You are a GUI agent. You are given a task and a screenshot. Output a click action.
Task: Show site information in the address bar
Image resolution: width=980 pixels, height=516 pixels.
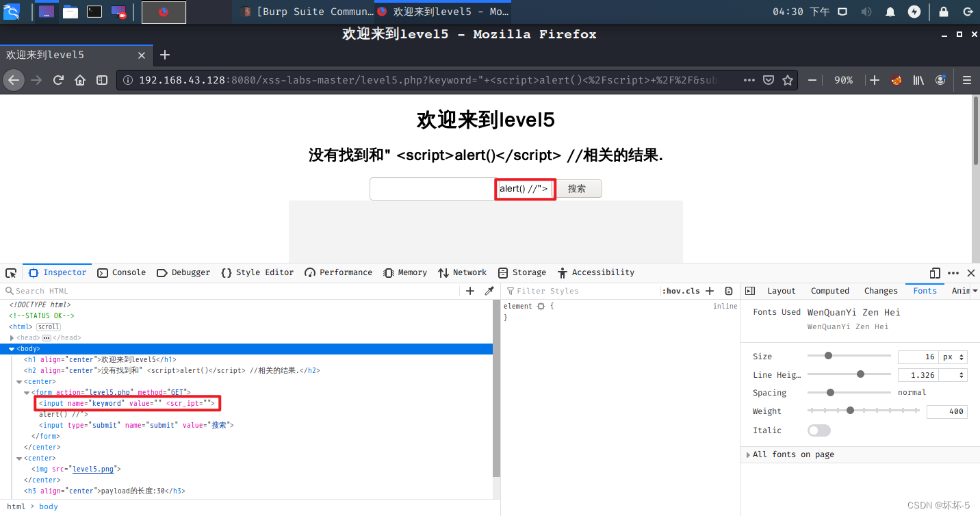(127, 80)
